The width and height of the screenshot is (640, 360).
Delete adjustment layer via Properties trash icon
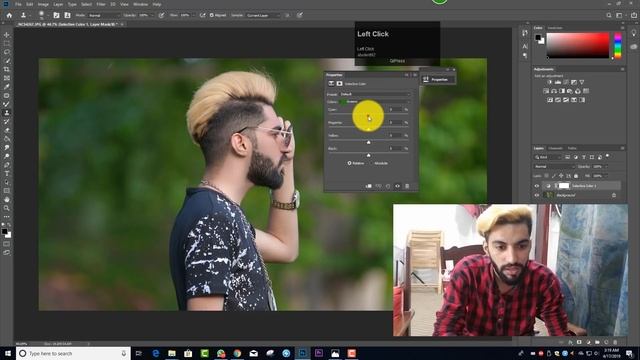[407, 186]
